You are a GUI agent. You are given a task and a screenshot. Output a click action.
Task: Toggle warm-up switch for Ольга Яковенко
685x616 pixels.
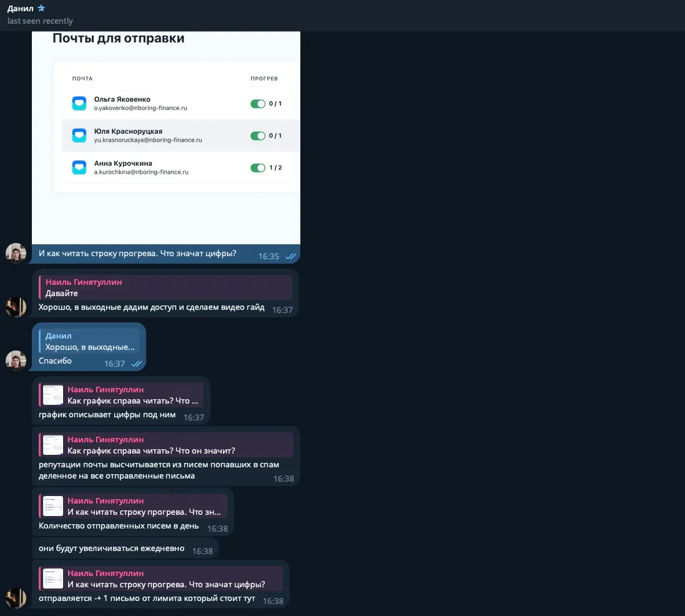tap(258, 104)
